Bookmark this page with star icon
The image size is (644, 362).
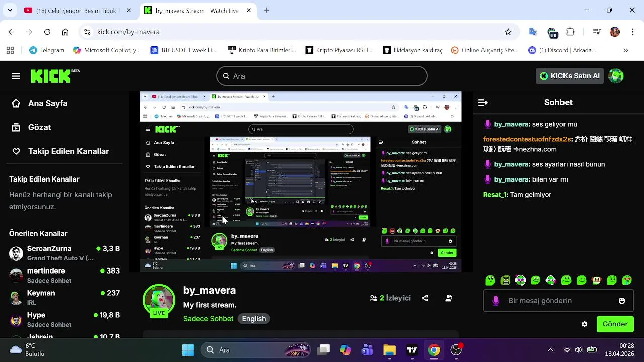pos(508,32)
